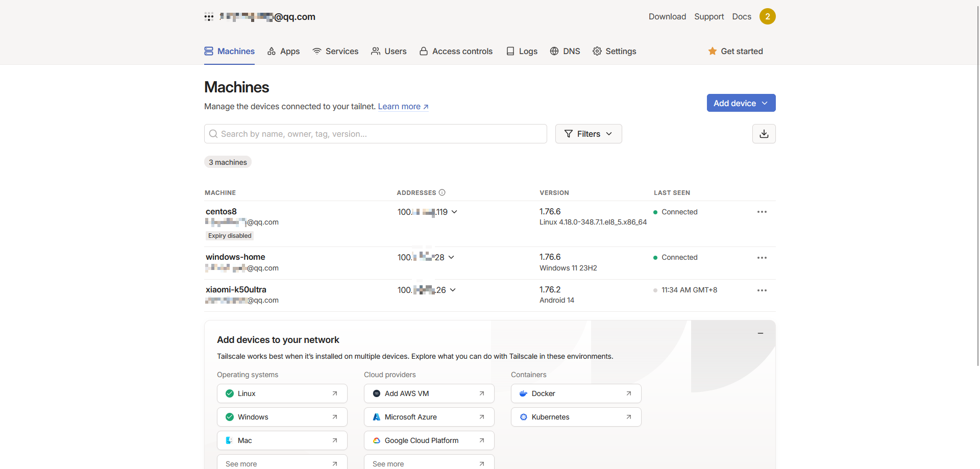Open the app switcher grid icon
This screenshot has height=469, width=980.
click(x=209, y=17)
